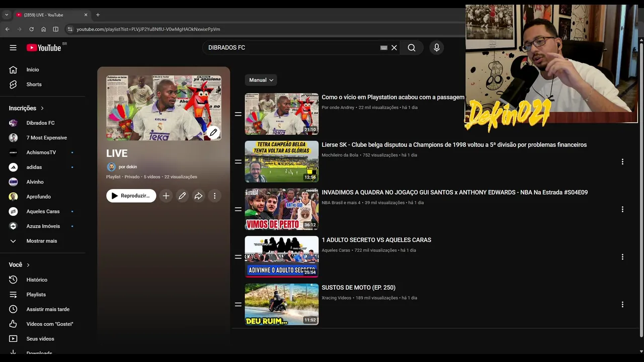
Task: Click in the YouTube search field
Action: click(292, 48)
